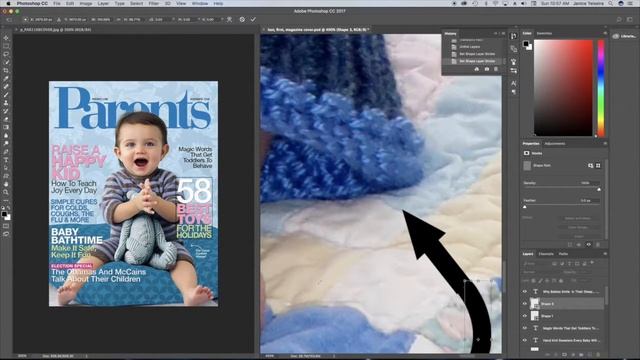The image size is (640, 360).
Task: Open the Color panel menu
Action: (x=605, y=33)
